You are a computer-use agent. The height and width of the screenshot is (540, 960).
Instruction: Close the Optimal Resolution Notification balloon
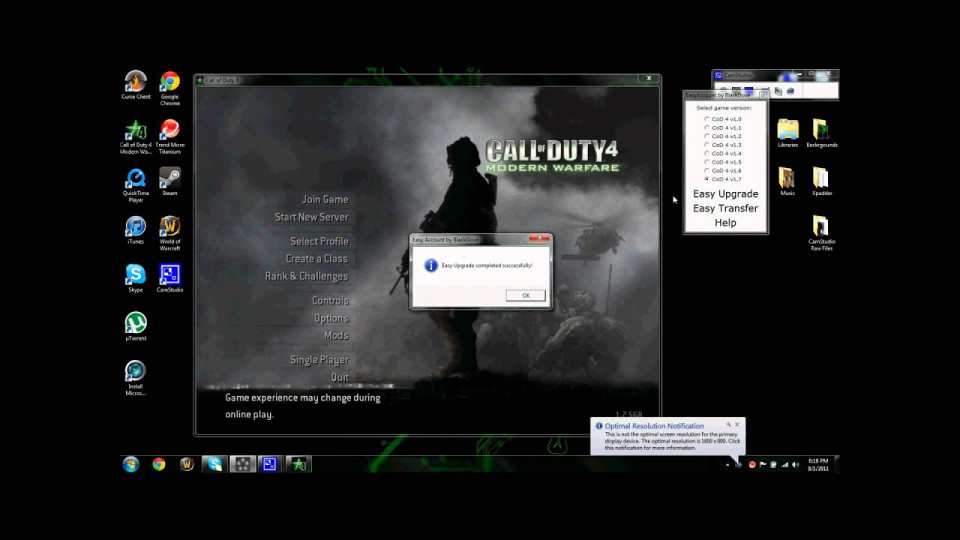[x=737, y=424]
